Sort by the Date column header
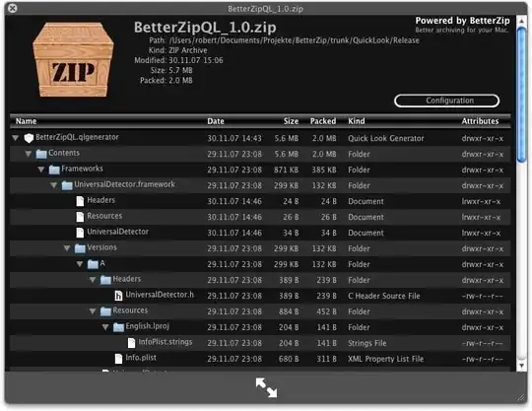Viewport: 532px width, 411px height. pos(216,121)
